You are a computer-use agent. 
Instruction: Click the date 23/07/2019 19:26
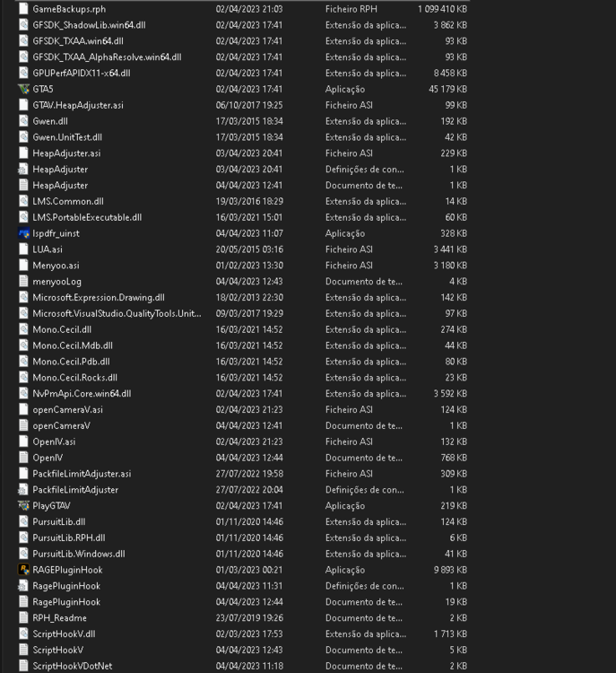click(249, 618)
